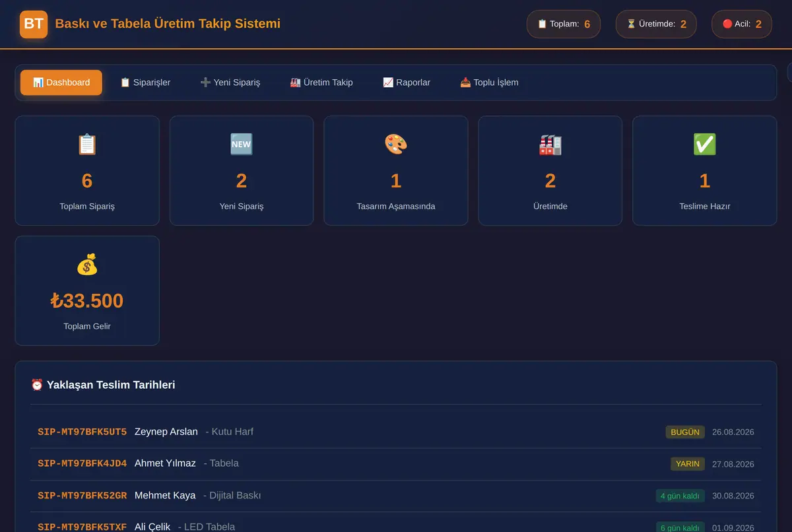Click the Yeni Sipariş card label

click(242, 206)
